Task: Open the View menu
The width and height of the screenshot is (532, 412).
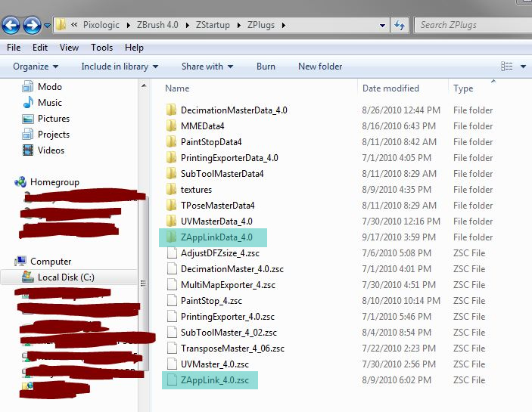Action: click(x=69, y=48)
